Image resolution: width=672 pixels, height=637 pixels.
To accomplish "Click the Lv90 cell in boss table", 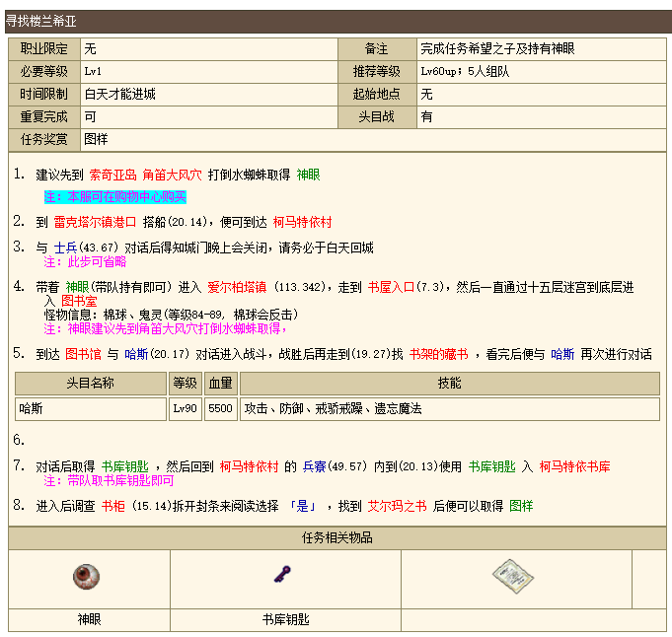I will click(186, 408).
